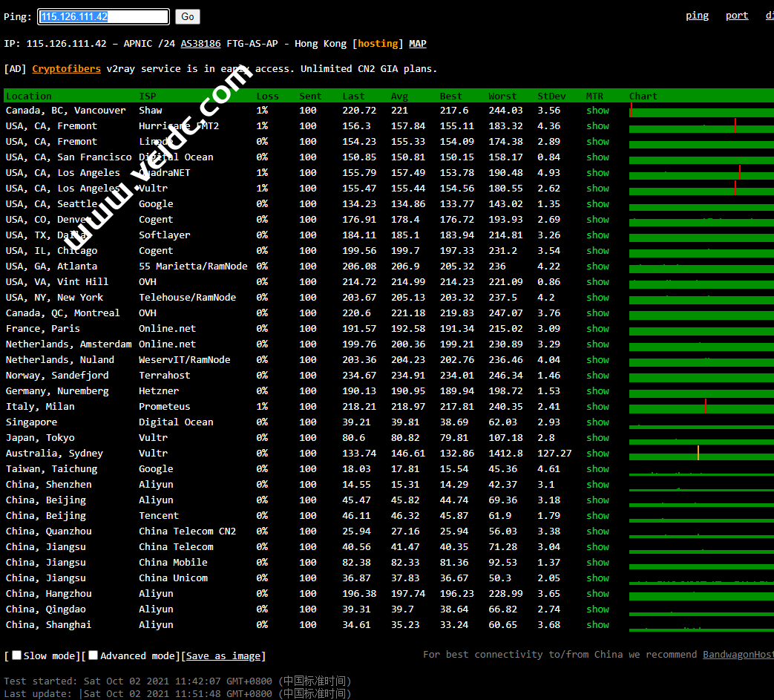Show MTR for China Shanghai Aliyun
The image size is (774, 700).
coord(597,625)
